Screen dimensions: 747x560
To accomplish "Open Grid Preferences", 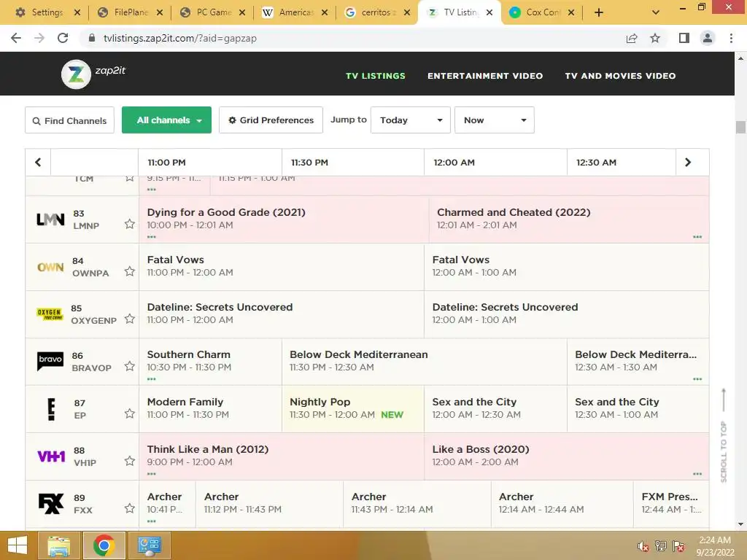I will 271,120.
